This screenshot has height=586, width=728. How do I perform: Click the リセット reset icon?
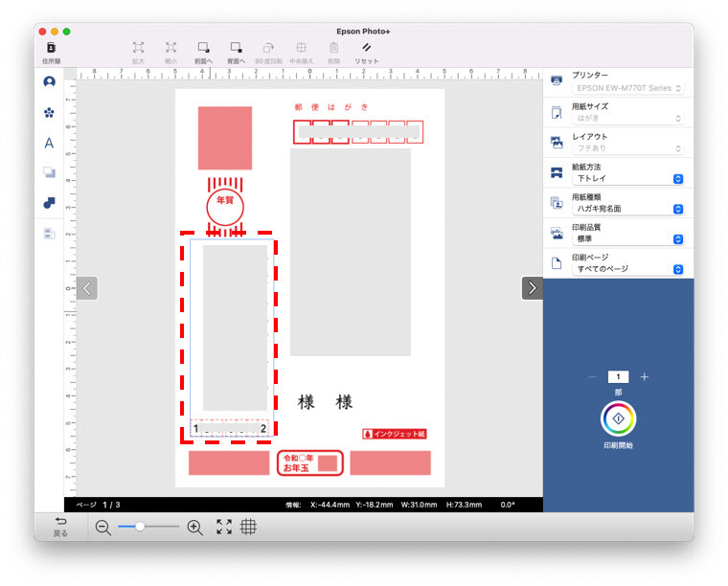(366, 49)
